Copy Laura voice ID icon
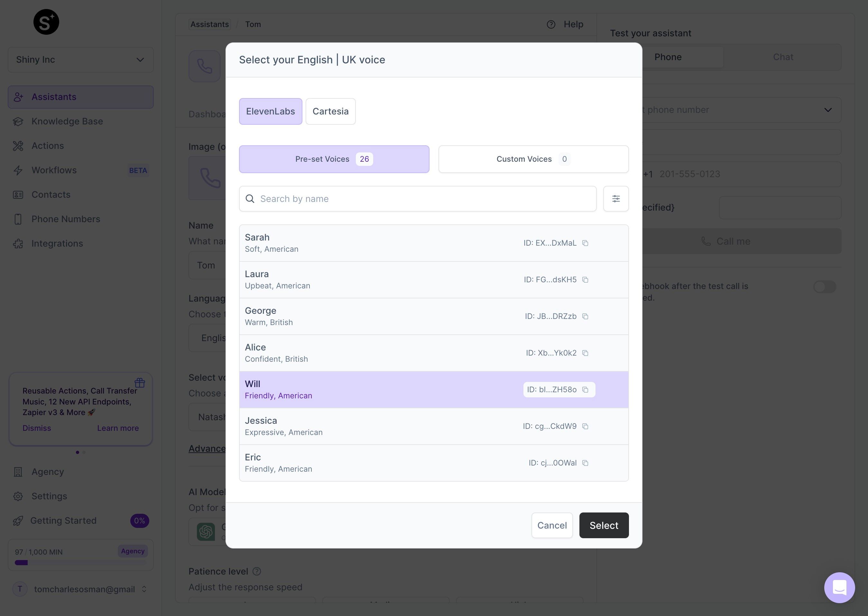Viewport: 868px width, 616px height. click(x=585, y=279)
